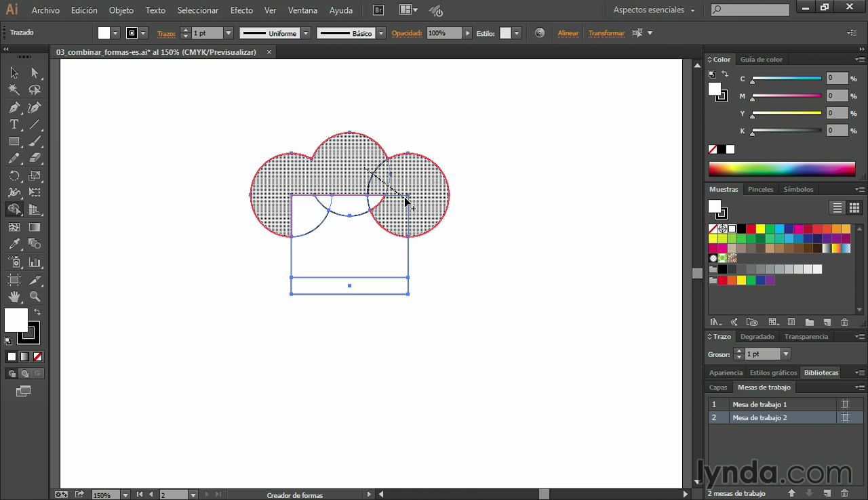This screenshot has height=500, width=868.
Task: Select the Pencil tool
Action: coord(14,159)
